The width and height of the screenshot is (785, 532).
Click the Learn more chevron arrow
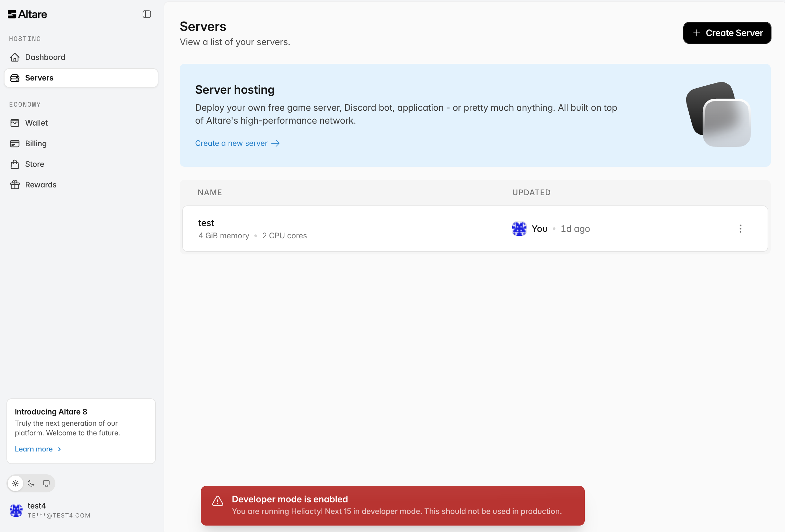coord(60,449)
